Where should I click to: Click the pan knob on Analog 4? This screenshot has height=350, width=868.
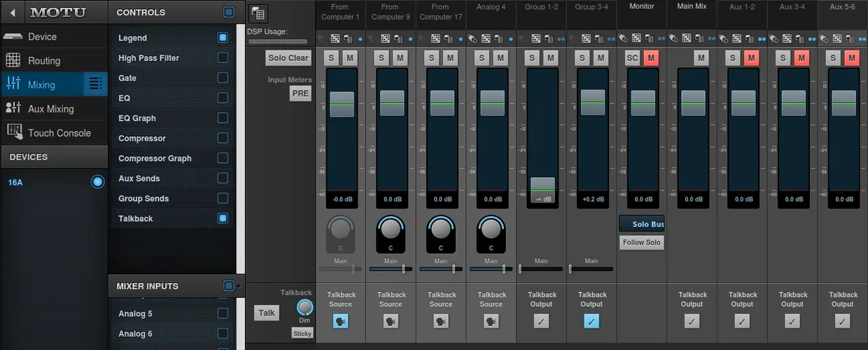click(x=491, y=229)
